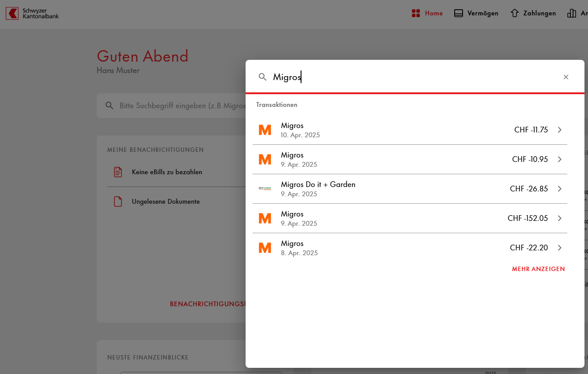This screenshot has height=374, width=588.
Task: Expand chevron on CHF -26.85 row
Action: 560,189
